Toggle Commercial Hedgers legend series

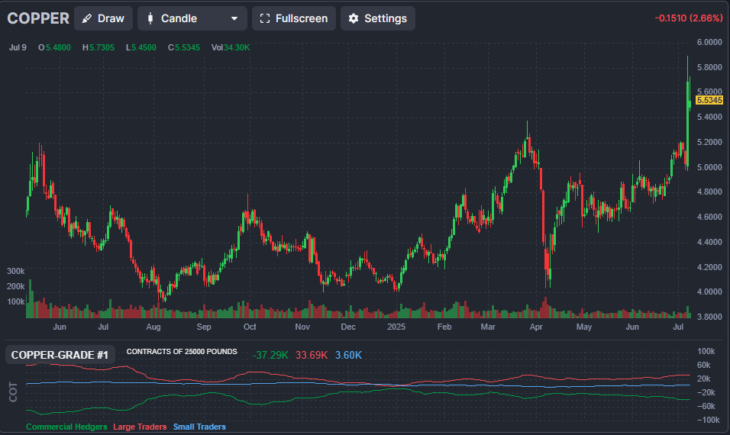pyautogui.click(x=67, y=427)
